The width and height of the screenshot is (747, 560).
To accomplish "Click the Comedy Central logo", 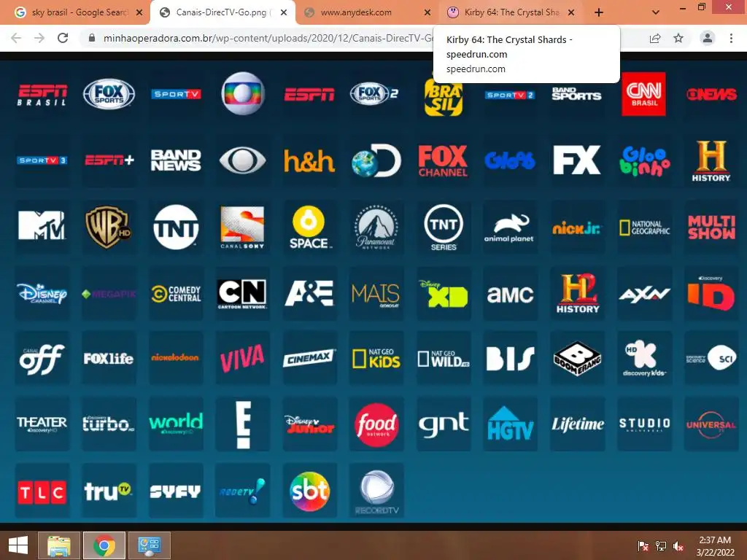I will [x=176, y=294].
